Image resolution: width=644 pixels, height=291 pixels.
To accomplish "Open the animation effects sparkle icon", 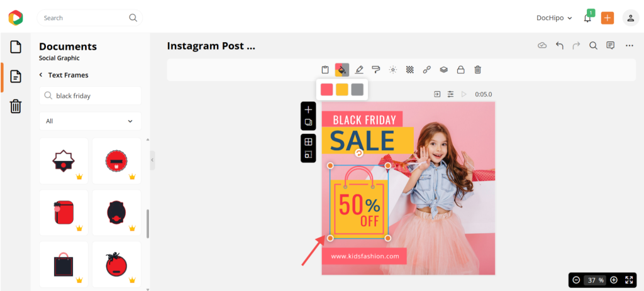I will [393, 70].
